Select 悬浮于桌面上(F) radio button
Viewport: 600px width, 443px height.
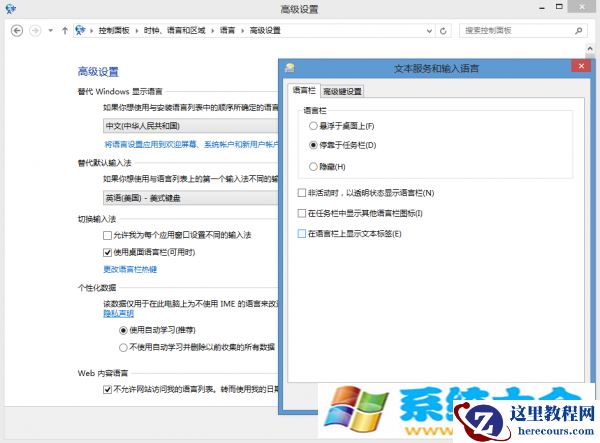(x=313, y=126)
